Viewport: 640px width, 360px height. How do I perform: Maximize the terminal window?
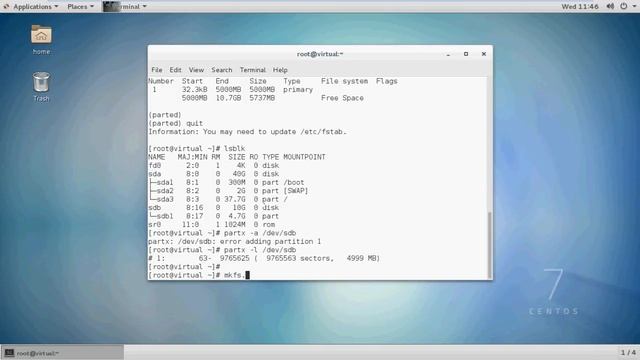tap(466, 54)
